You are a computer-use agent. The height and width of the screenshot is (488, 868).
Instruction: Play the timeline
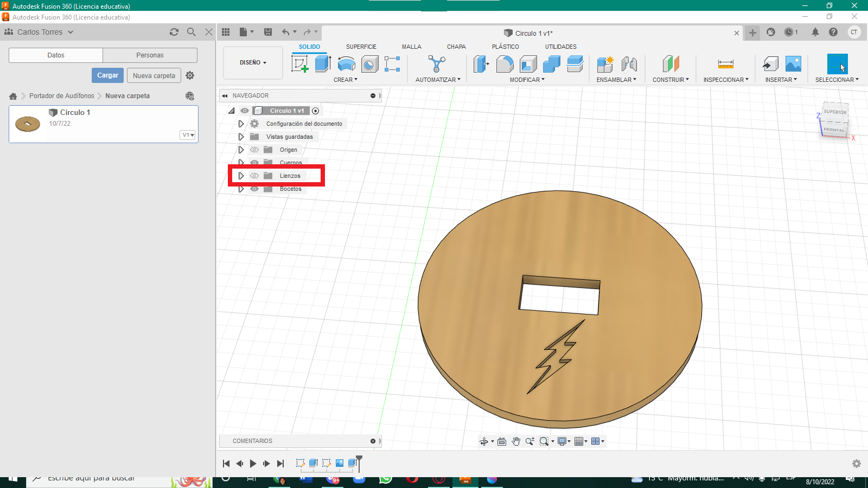(253, 464)
